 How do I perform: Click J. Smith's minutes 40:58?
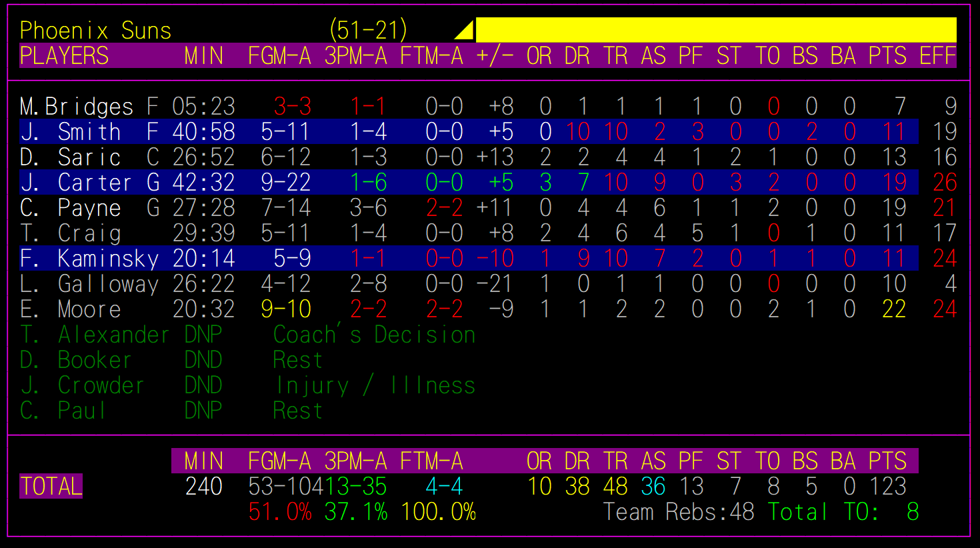coord(203,132)
